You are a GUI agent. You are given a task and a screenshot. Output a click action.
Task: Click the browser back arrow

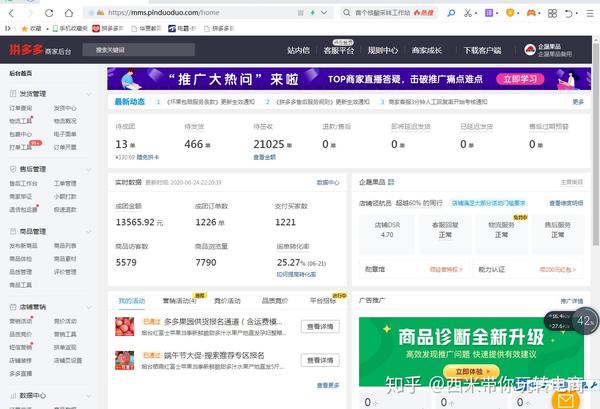tap(11, 13)
